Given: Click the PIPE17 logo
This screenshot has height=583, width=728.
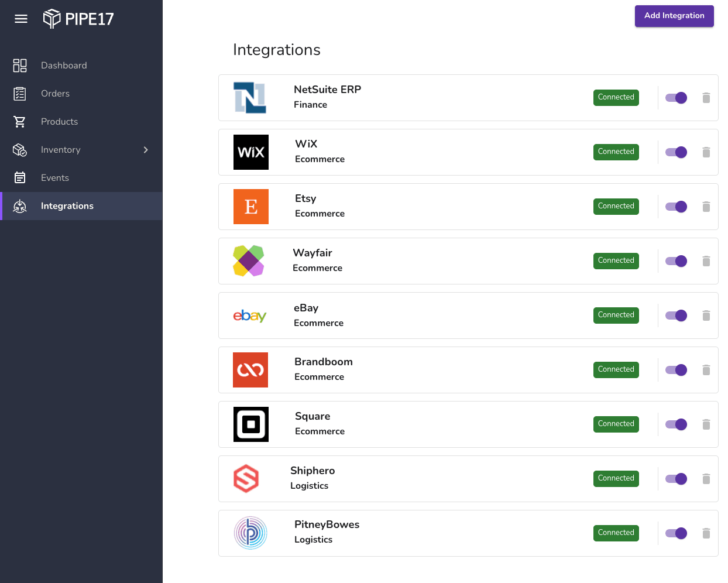Looking at the screenshot, I should click(x=78, y=19).
